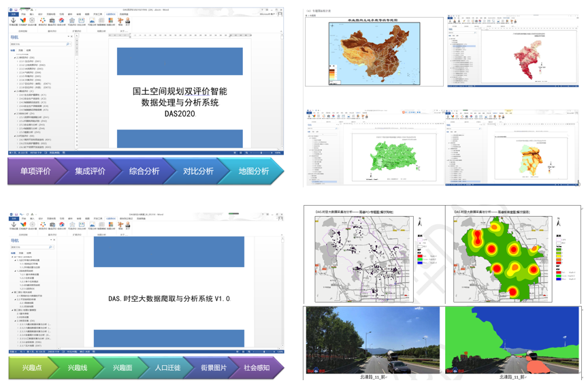Click the anchor icon in top Word ribbon
This screenshot has height=387, width=588.
(14, 20)
